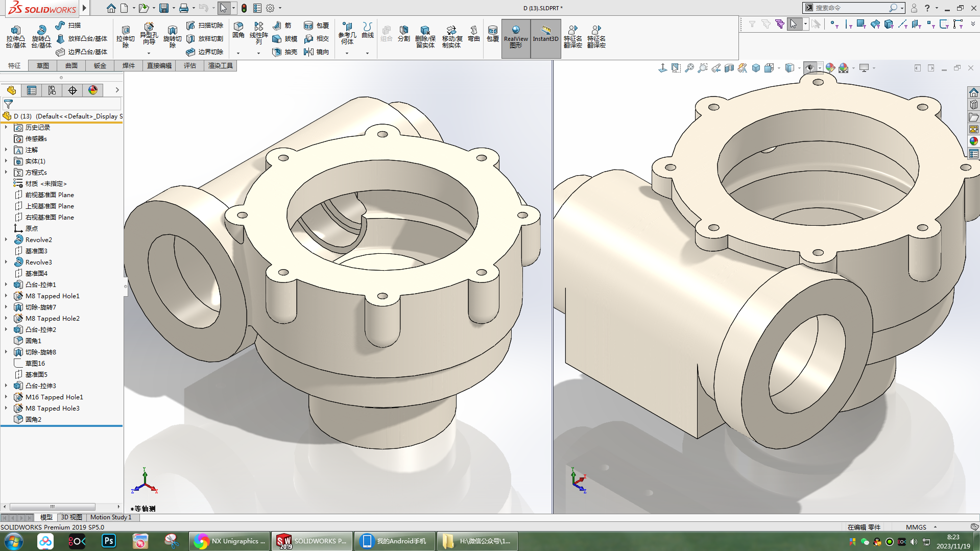The width and height of the screenshot is (980, 551).
Task: Click 放样切割 lofted cut button
Action: 205,38
